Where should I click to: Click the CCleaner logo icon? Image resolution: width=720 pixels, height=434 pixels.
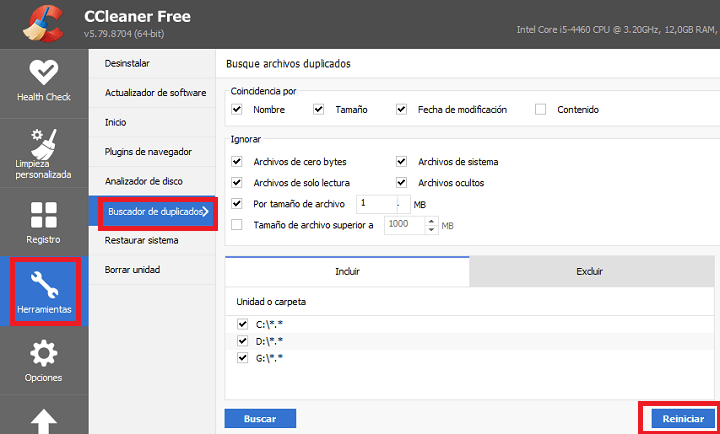point(43,24)
